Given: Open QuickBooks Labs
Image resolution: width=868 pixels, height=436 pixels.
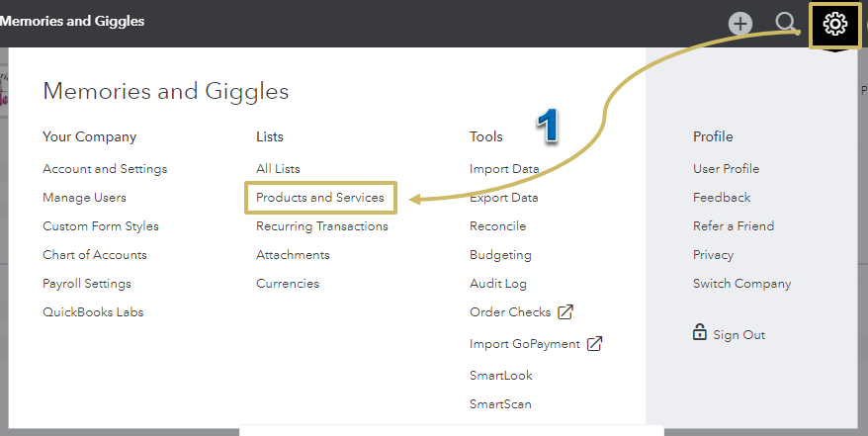Looking at the screenshot, I should pos(93,312).
